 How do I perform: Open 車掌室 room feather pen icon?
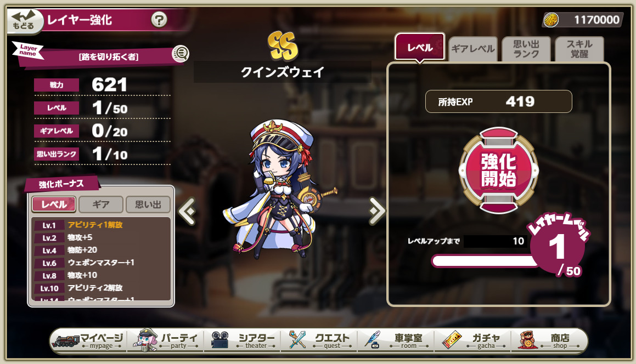(x=373, y=340)
